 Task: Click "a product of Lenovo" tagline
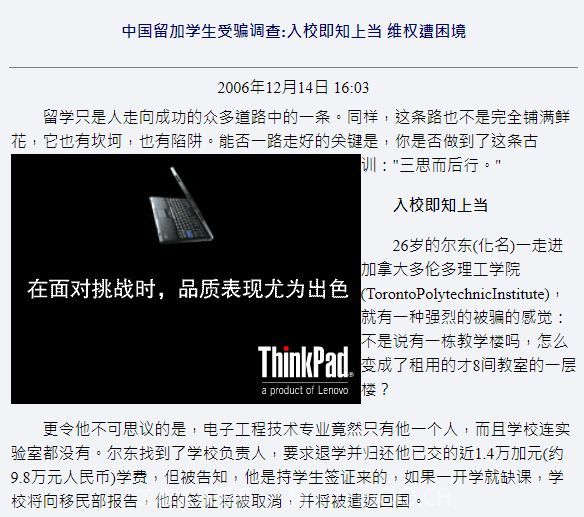pos(305,390)
